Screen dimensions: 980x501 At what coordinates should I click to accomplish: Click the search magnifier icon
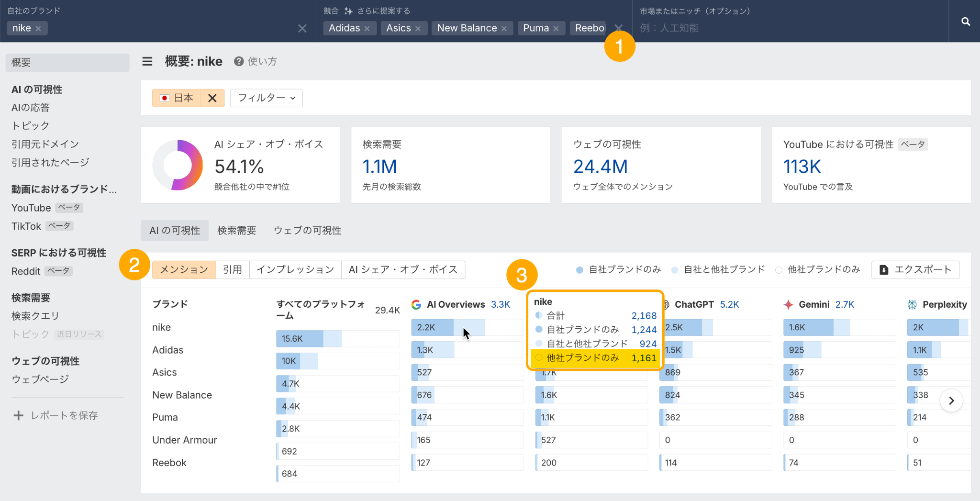965,22
